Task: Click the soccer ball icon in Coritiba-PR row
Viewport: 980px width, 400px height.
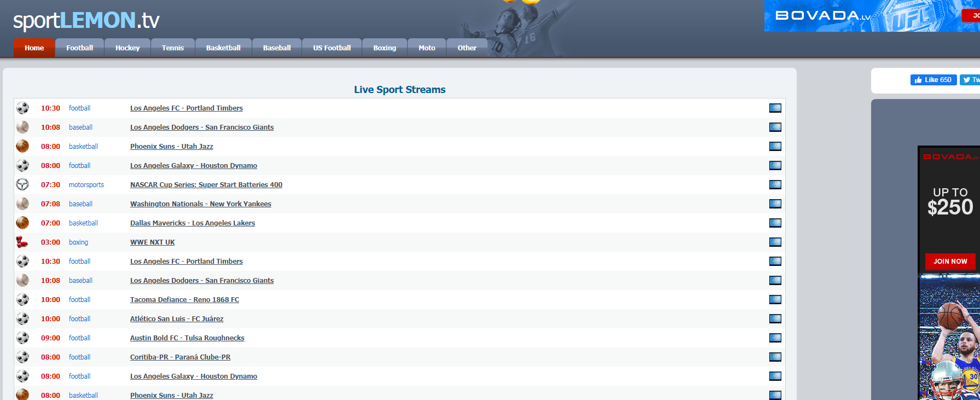Action: pyautogui.click(x=22, y=357)
